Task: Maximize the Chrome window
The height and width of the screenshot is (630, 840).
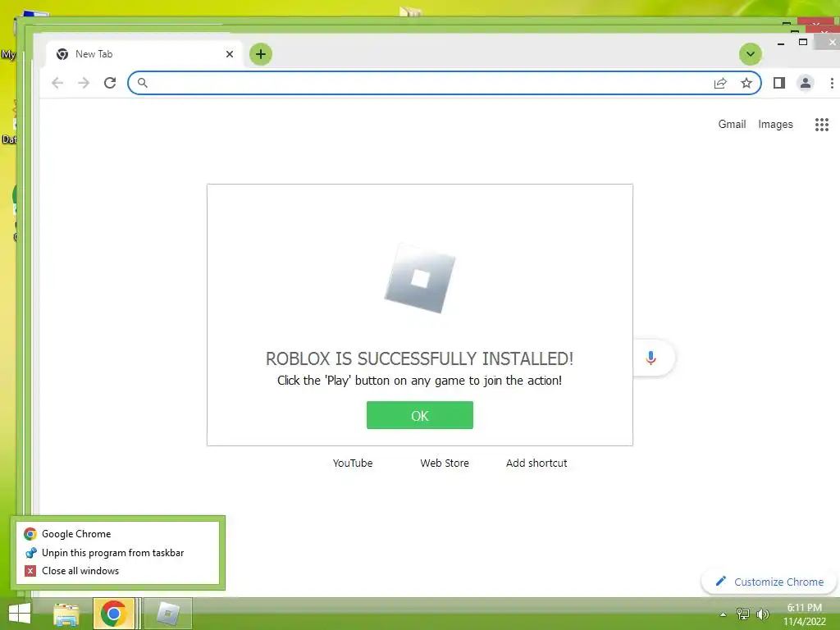Action: point(802,43)
